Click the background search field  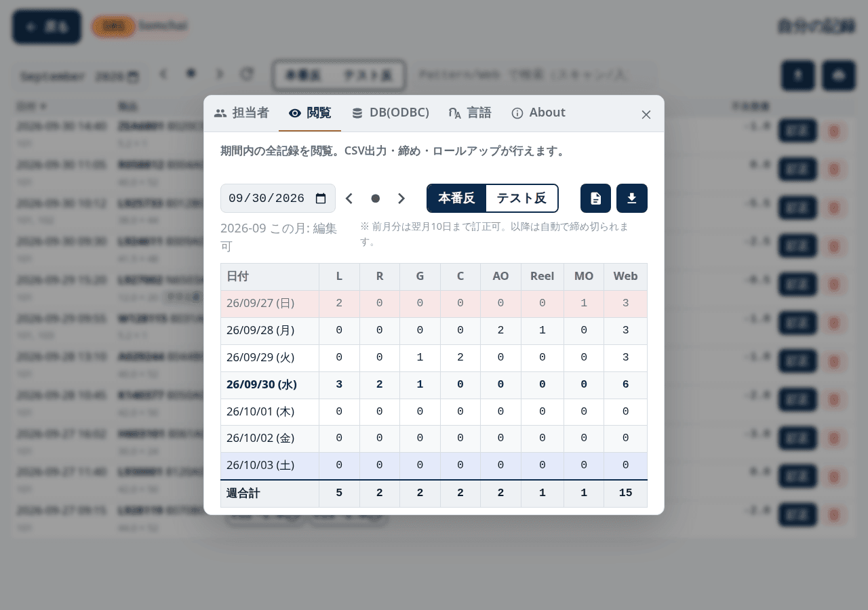[534, 75]
